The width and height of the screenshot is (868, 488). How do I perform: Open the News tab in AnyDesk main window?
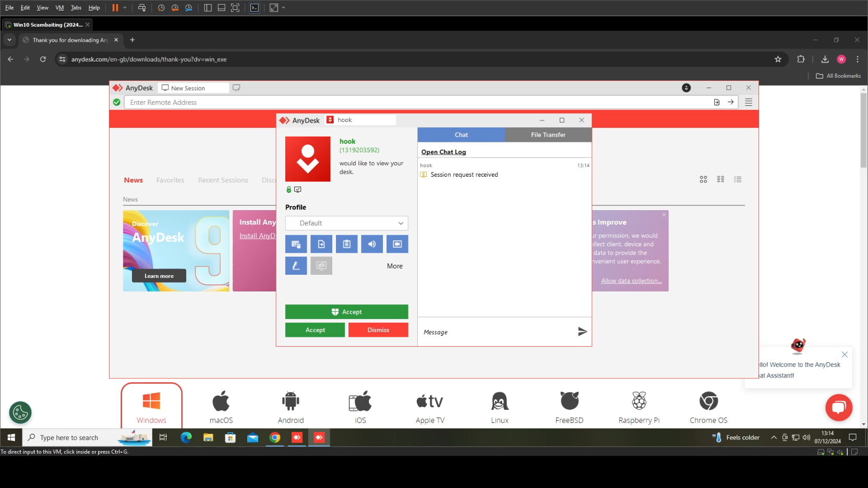pos(134,180)
